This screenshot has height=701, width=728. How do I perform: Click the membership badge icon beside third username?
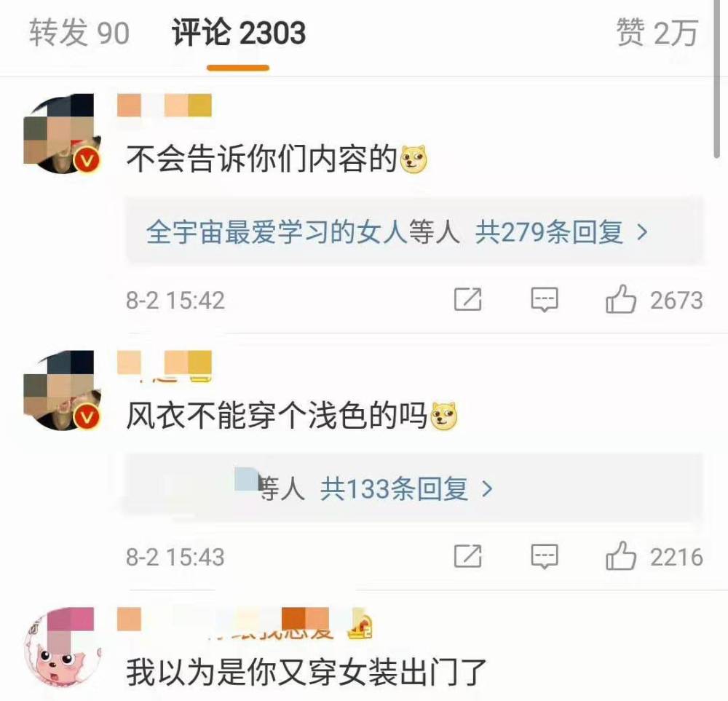[361, 626]
